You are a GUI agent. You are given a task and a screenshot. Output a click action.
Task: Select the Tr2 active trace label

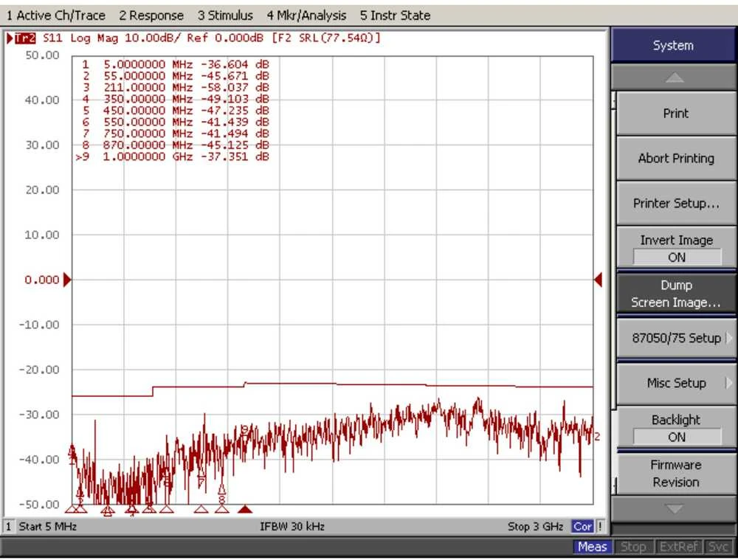(x=25, y=38)
